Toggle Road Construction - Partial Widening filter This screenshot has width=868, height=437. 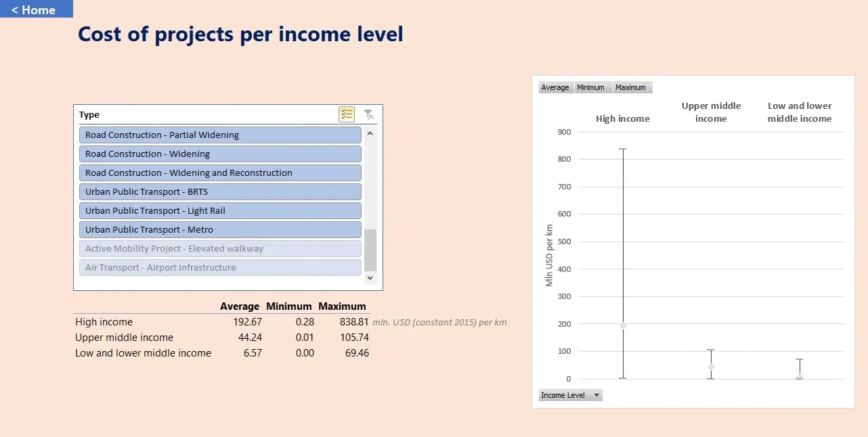[x=219, y=135]
